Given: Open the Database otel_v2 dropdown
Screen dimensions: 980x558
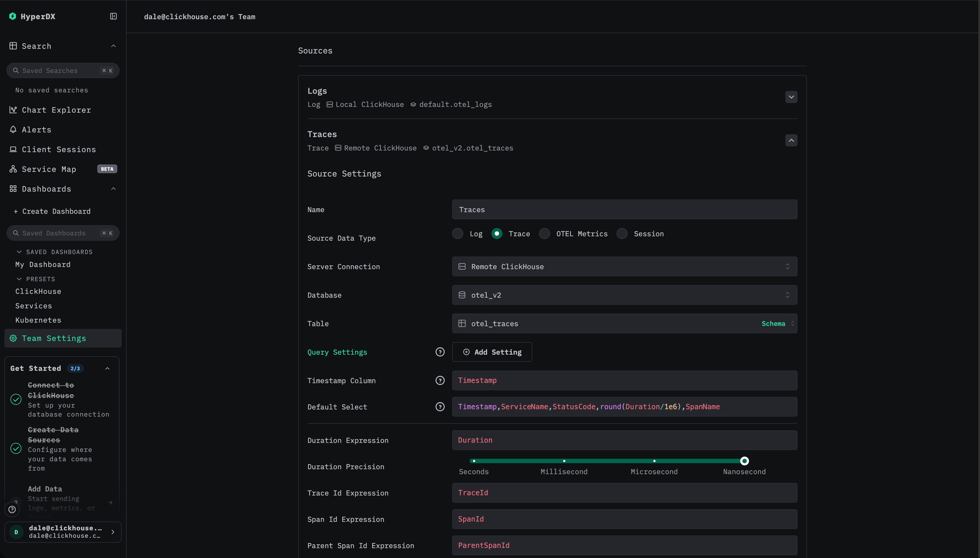Looking at the screenshot, I should coord(624,295).
